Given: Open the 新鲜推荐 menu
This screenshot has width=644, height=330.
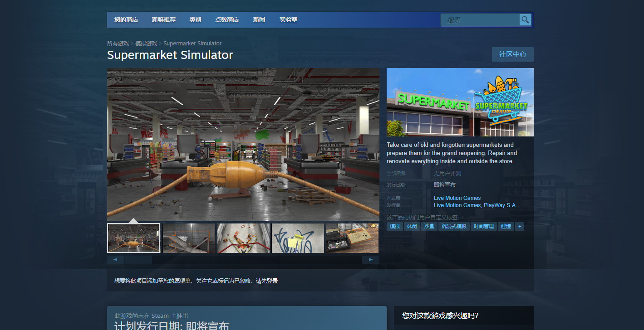Looking at the screenshot, I should 164,20.
